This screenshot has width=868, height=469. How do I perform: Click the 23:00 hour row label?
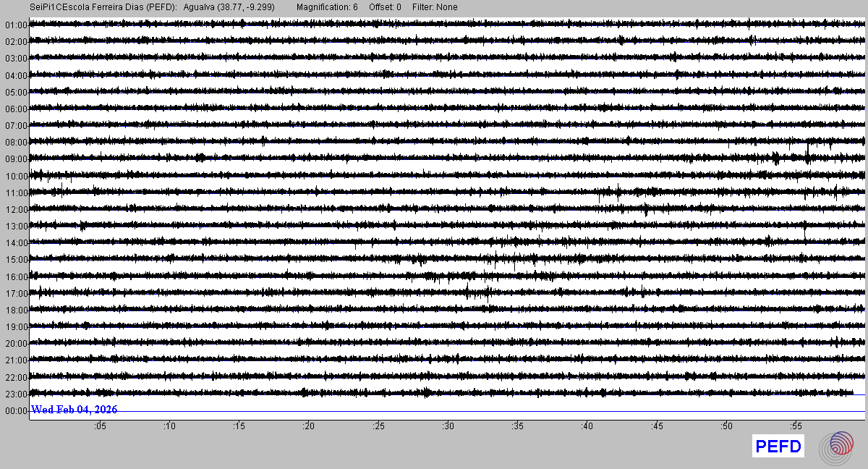pyautogui.click(x=15, y=394)
